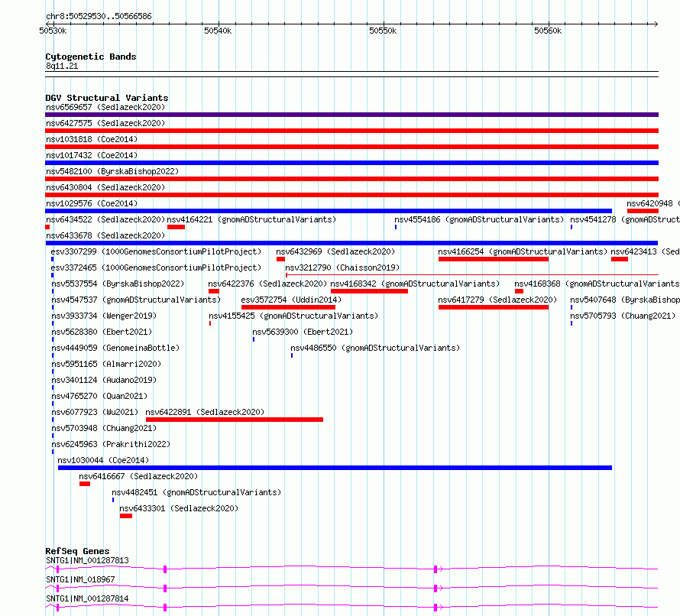Select the blue bar under nsv1017432 (Coe2014)
This screenshot has width=680, height=616.
[x=351, y=163]
